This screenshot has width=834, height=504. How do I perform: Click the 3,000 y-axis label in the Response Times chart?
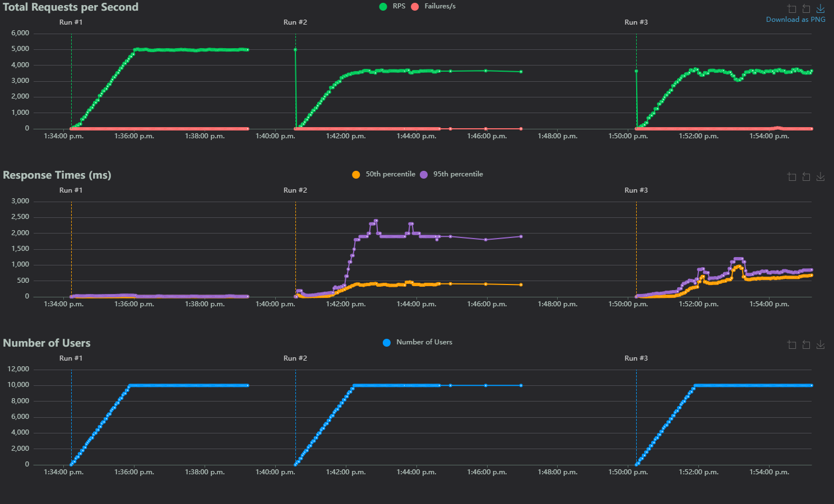tap(20, 201)
